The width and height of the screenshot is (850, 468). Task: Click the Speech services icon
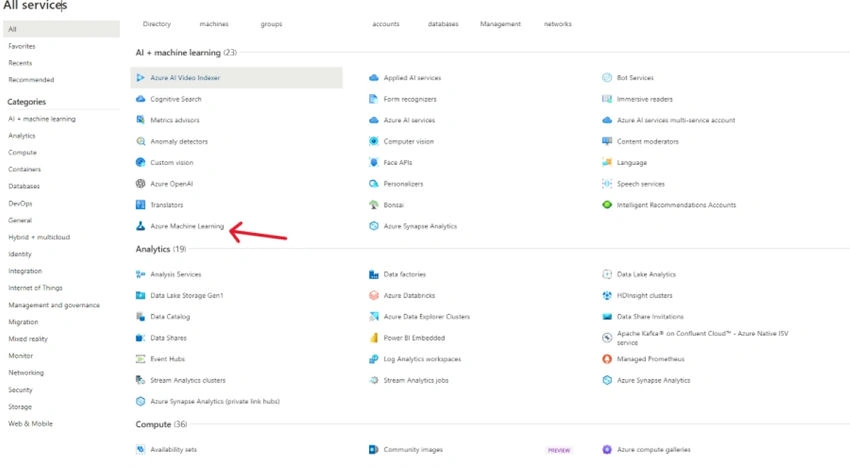pos(607,183)
